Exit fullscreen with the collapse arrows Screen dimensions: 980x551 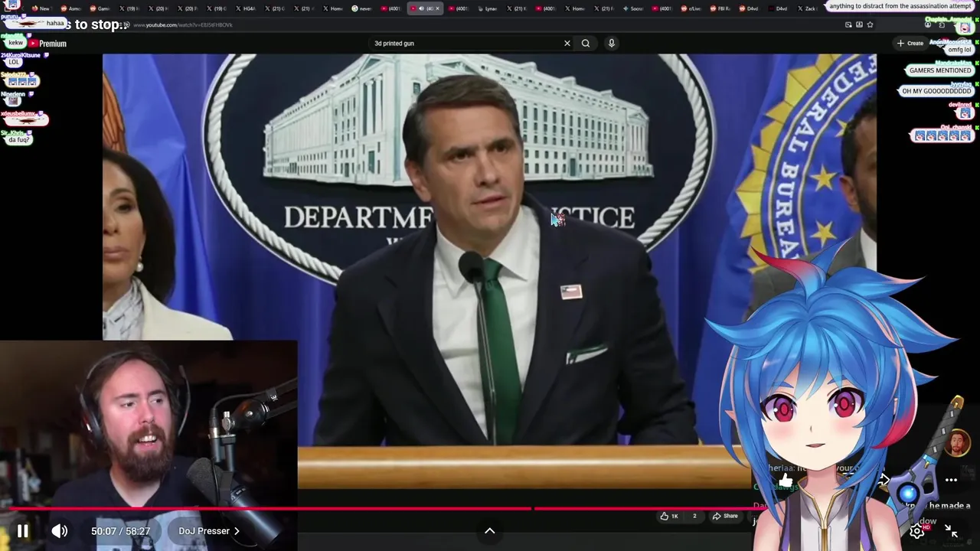pyautogui.click(x=951, y=531)
